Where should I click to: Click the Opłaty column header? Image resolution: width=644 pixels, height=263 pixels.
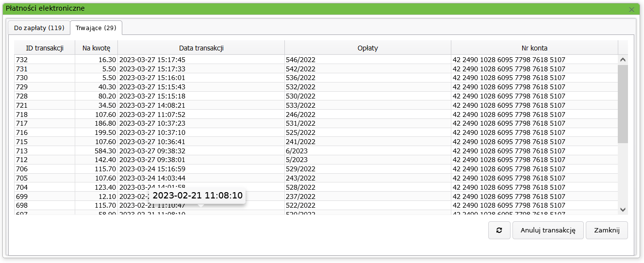pos(367,48)
